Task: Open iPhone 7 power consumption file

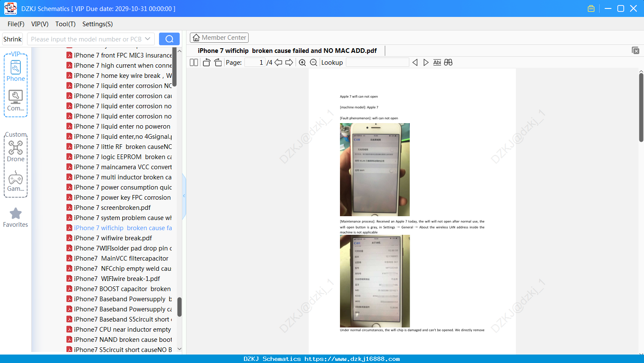Action: click(119, 187)
